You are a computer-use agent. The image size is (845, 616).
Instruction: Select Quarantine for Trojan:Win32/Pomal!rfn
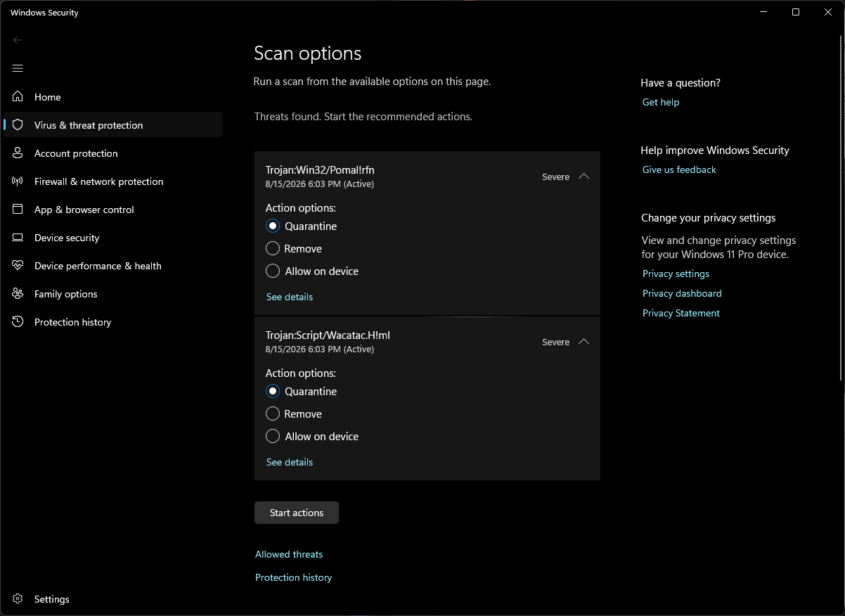(273, 226)
